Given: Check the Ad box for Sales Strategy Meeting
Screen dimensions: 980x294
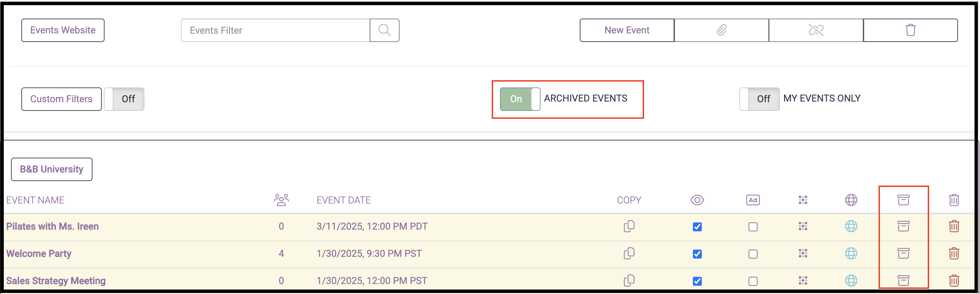Looking at the screenshot, I should click(x=753, y=281).
